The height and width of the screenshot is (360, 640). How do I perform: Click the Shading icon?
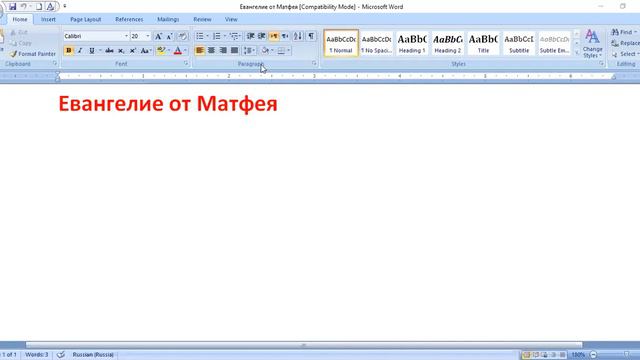coord(265,51)
